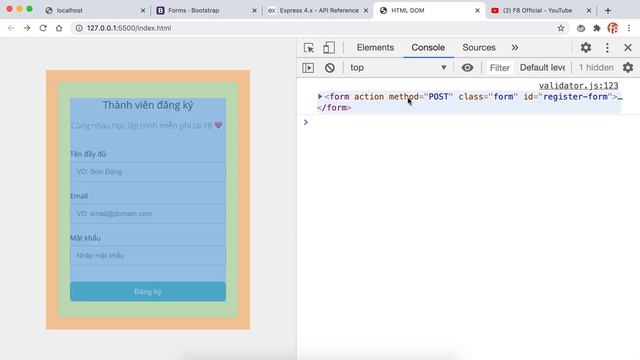Switch to the Express 4.x API Reference tab

point(317,11)
